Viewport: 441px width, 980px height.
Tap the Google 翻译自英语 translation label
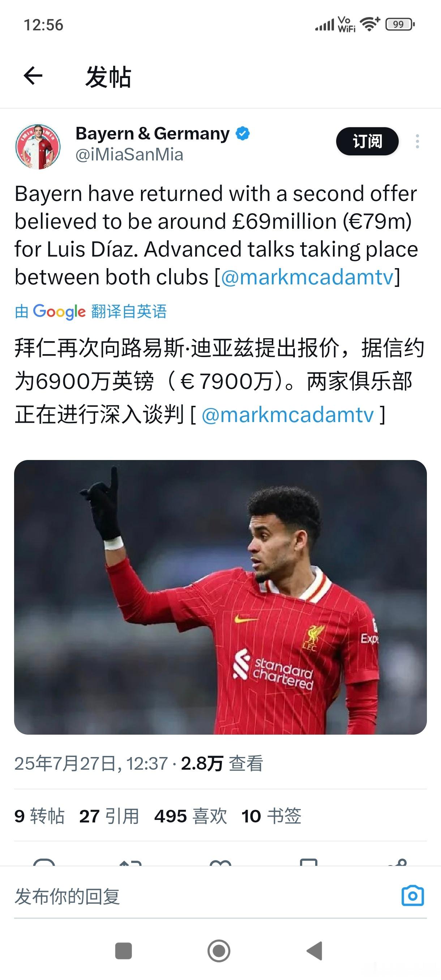[x=91, y=311]
